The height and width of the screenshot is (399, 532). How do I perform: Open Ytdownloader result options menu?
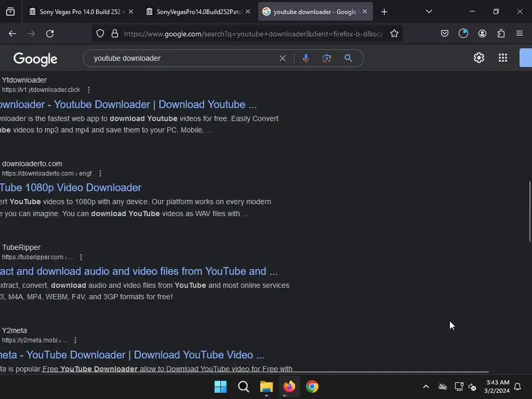click(x=89, y=90)
